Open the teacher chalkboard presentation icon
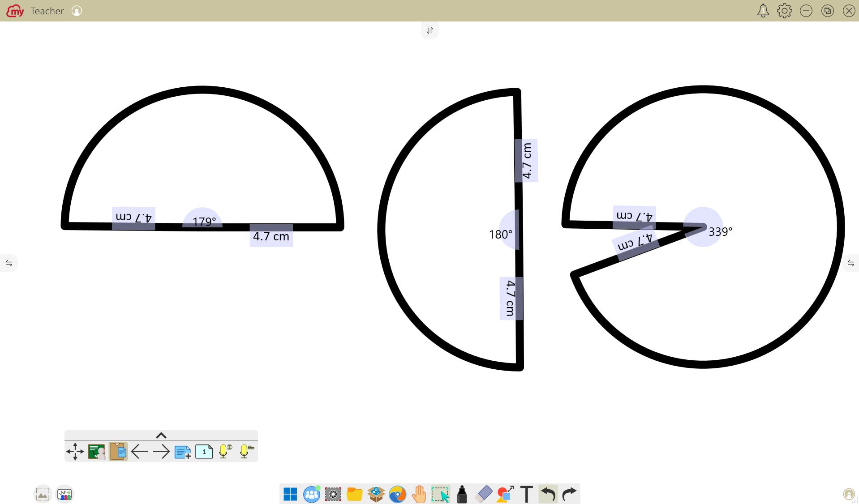Image resolution: width=859 pixels, height=504 pixels. [x=97, y=451]
